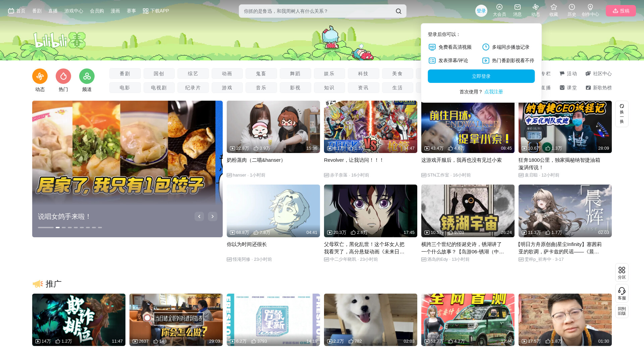Click the pink 投稿 upload button
Viewport: 644px width, 349px height.
(x=621, y=11)
